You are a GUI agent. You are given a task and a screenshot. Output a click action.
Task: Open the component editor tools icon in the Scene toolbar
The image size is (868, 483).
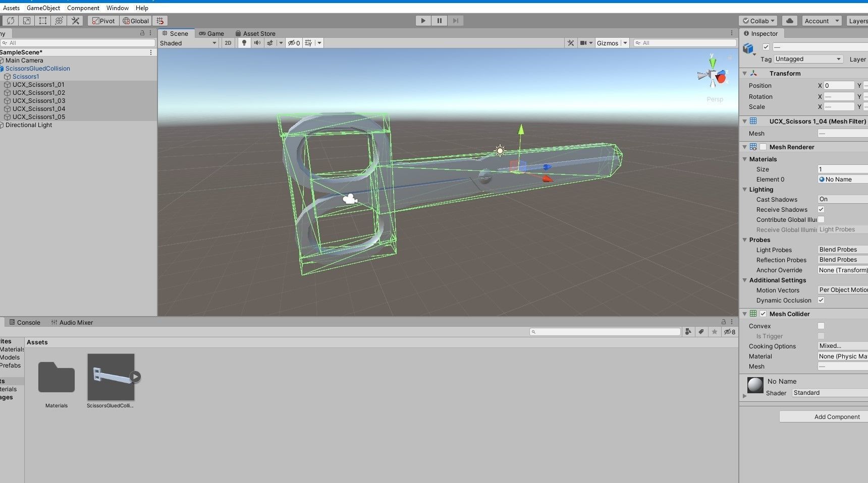click(571, 43)
